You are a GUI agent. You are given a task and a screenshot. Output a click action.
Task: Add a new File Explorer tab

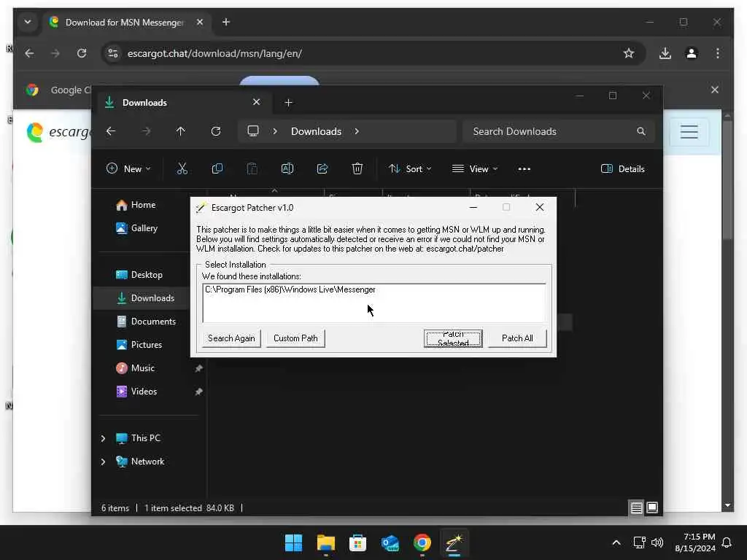(288, 102)
